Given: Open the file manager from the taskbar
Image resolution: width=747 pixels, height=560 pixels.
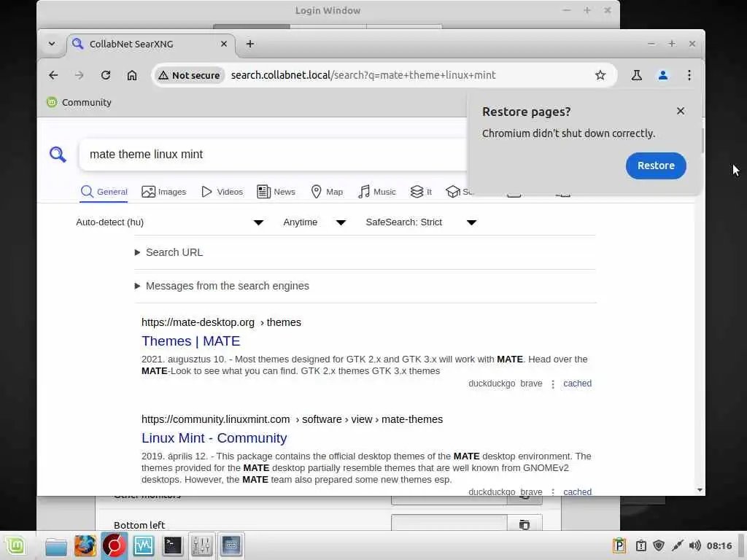Looking at the screenshot, I should pyautogui.click(x=55, y=546).
